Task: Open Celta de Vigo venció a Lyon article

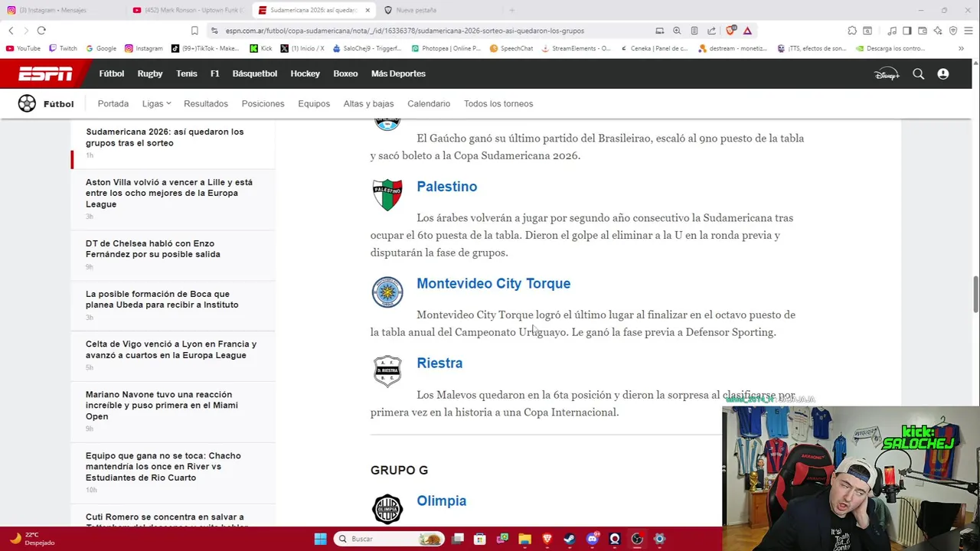Action: (171, 350)
